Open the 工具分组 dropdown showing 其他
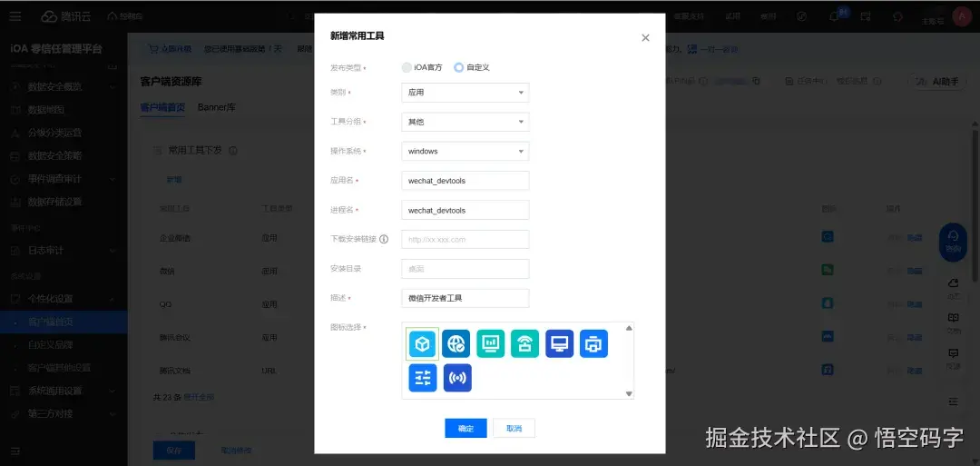Screen dimensions: 980x466 click(465, 122)
